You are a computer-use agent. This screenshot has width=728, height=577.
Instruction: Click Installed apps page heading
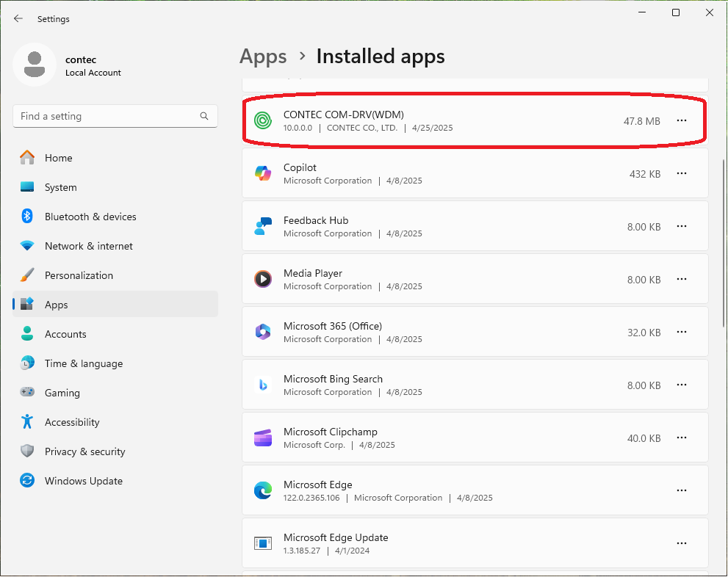coord(381,57)
